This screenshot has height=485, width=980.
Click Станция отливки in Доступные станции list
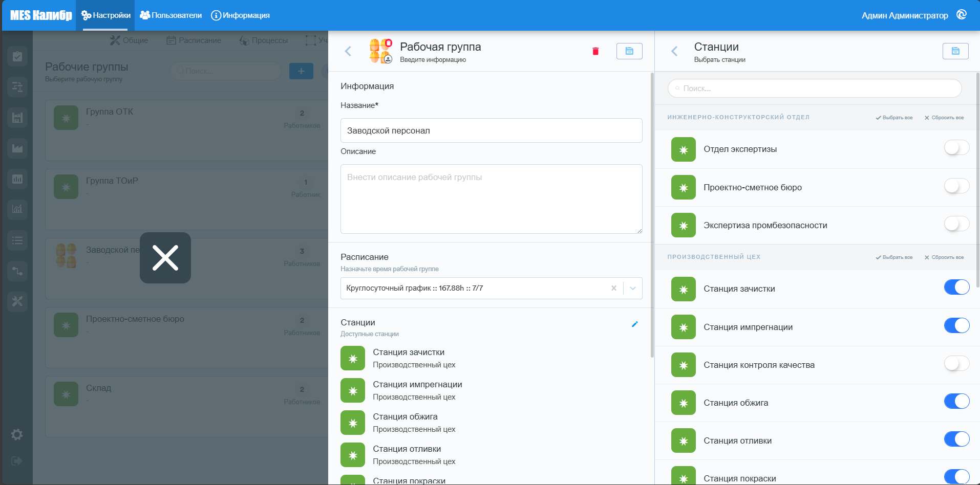492,455
